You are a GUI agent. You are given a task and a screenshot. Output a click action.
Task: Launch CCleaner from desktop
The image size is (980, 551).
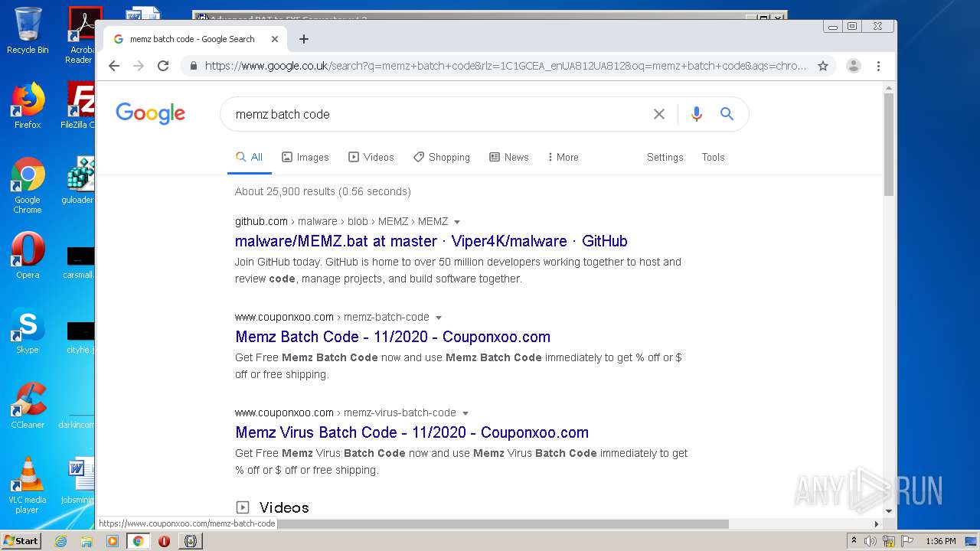tap(28, 406)
